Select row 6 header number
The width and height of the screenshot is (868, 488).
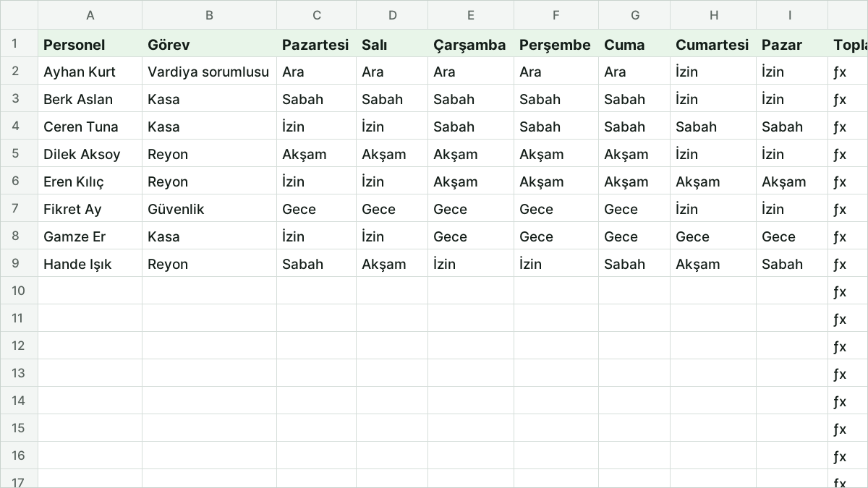tap(19, 181)
